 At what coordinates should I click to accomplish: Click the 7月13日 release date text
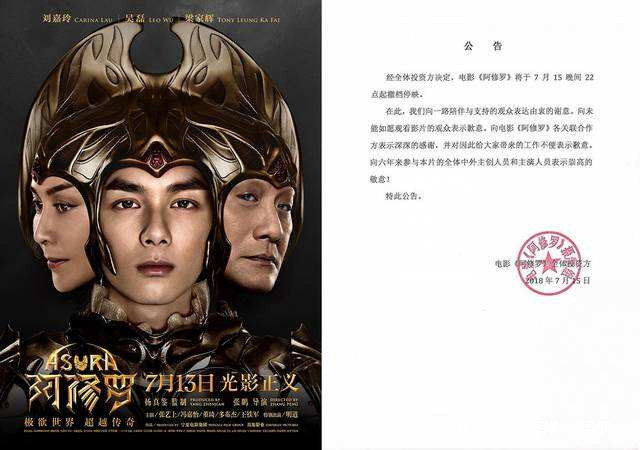180,383
